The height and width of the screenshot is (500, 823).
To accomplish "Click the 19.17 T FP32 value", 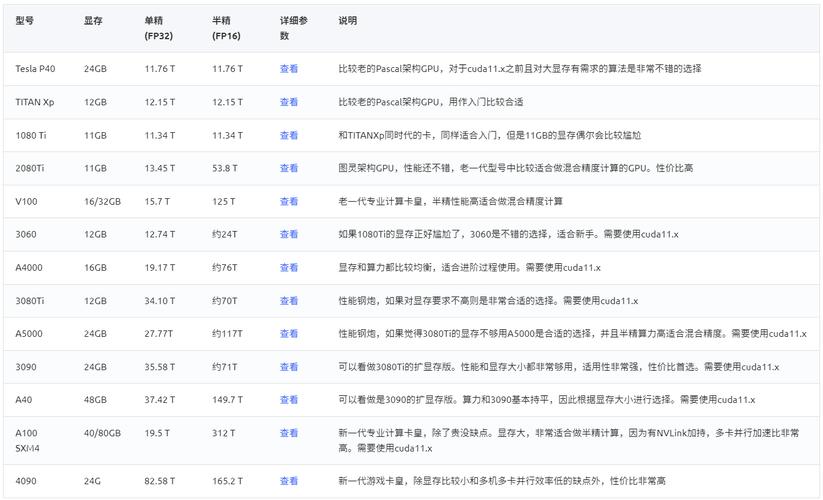I will pos(160,268).
